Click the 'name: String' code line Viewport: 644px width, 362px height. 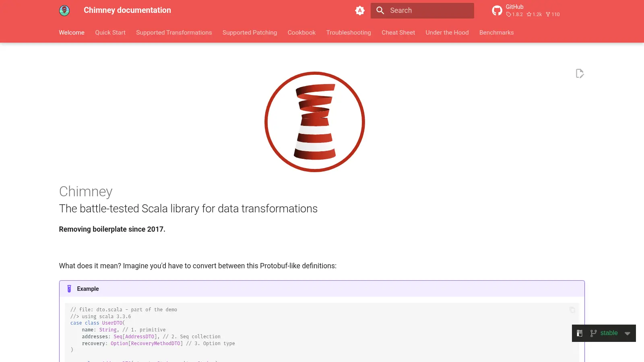pyautogui.click(x=124, y=330)
